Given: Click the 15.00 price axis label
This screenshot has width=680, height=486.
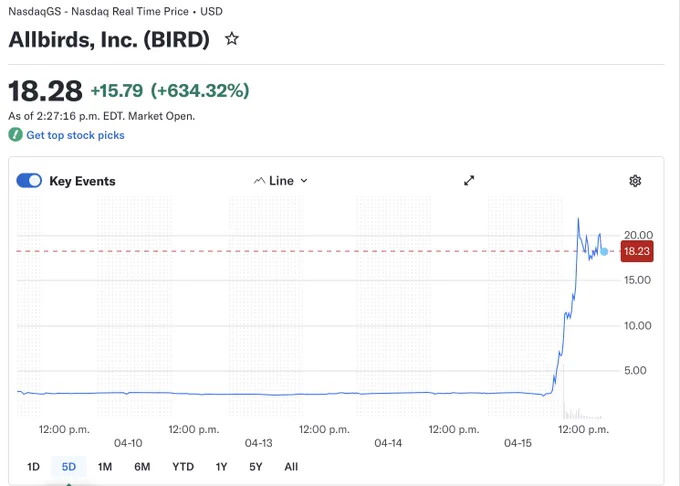Looking at the screenshot, I should coord(637,280).
